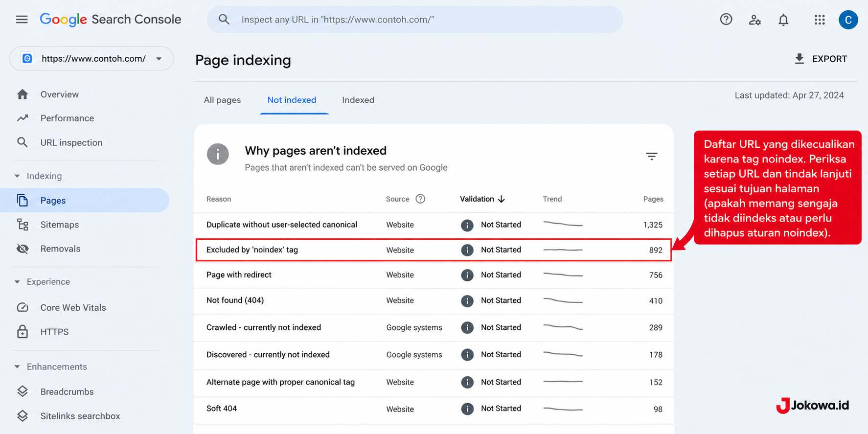Open Page with redirect row
The width and height of the screenshot is (868, 434).
(434, 275)
